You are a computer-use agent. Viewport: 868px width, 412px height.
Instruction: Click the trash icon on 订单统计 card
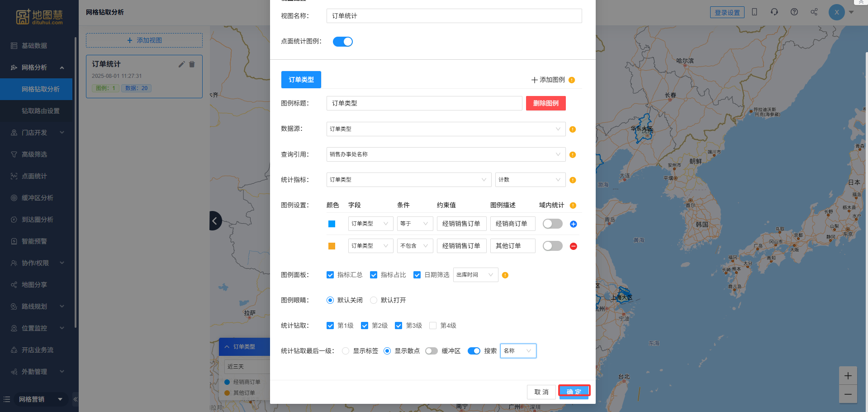192,64
